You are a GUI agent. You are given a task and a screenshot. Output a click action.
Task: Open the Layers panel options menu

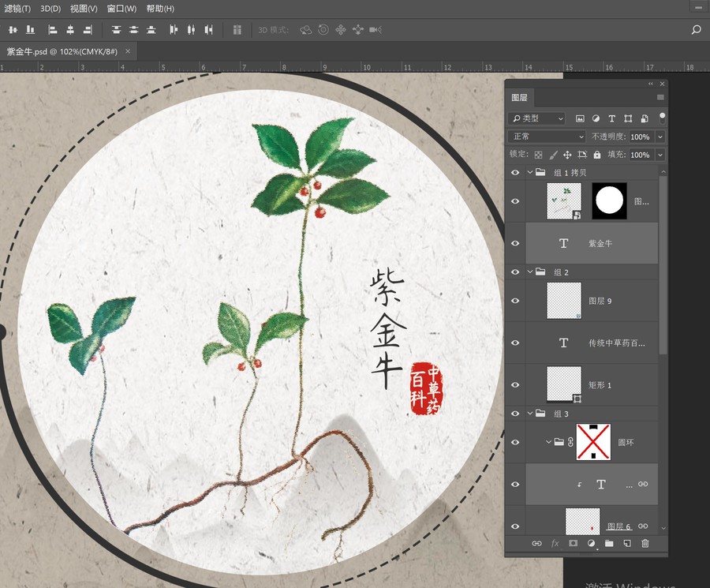[660, 97]
